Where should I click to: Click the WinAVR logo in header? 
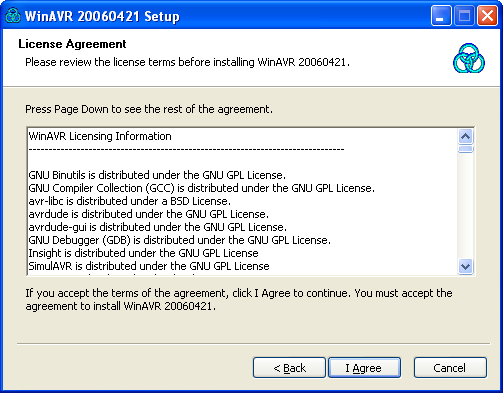(469, 58)
